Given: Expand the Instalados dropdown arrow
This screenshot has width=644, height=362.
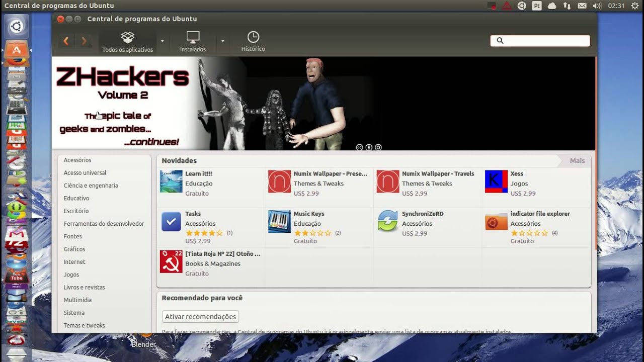Looking at the screenshot, I should [x=222, y=41].
